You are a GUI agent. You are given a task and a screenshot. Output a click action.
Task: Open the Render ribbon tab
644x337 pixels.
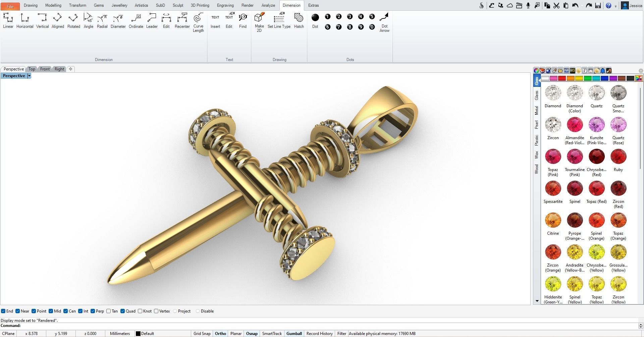(x=248, y=5)
